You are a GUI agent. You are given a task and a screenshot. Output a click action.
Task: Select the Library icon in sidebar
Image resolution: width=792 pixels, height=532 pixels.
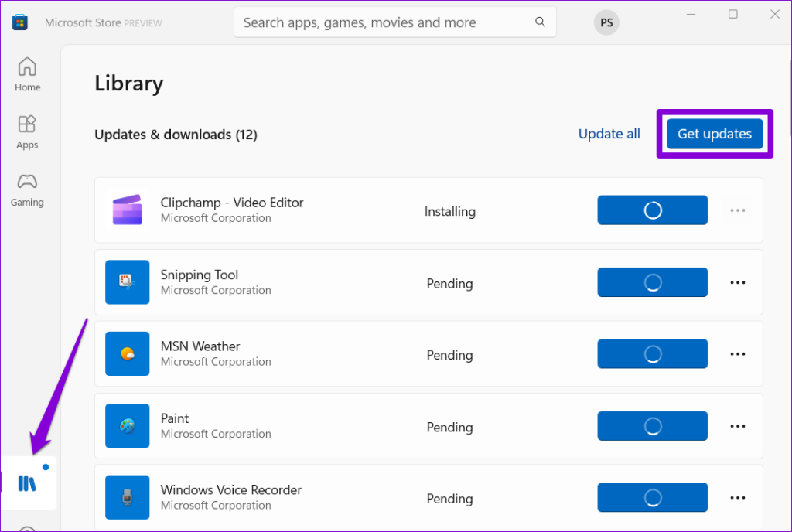[x=28, y=483]
